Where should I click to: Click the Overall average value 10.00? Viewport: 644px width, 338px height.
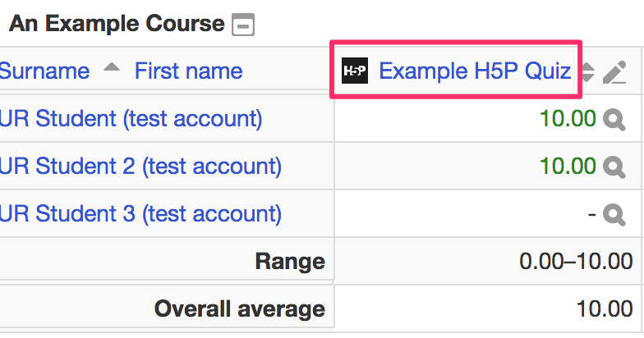[605, 308]
